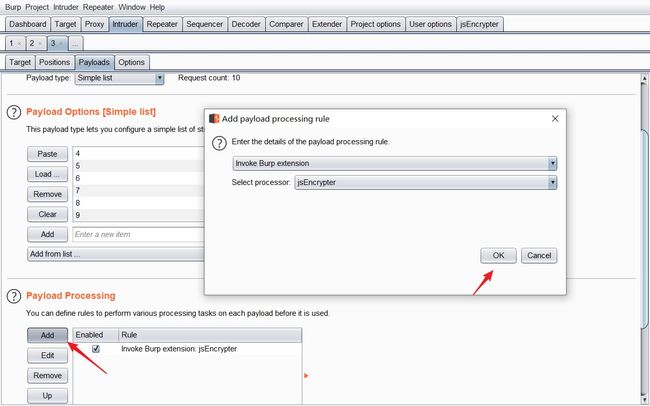Click Add beside the new item field
Screen dimensions: 650x406
point(47,234)
